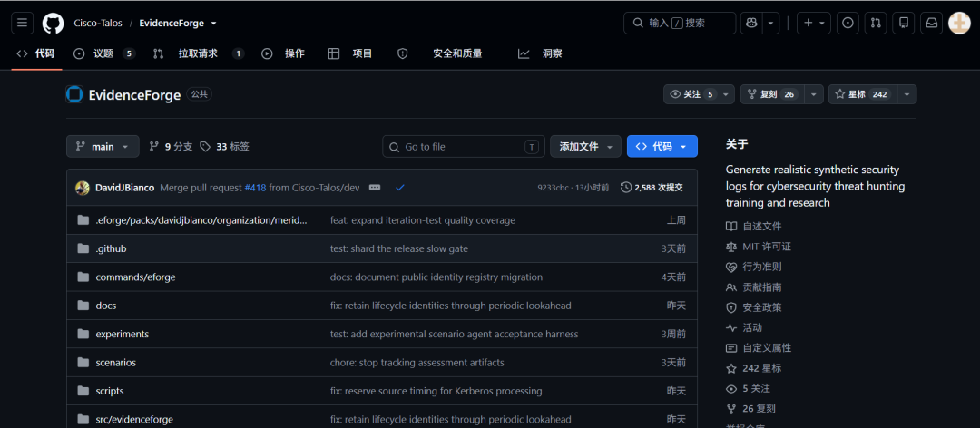
Task: Open commit 'fix: reserve source timing for Kerberos processing'
Action: pyautogui.click(x=436, y=391)
